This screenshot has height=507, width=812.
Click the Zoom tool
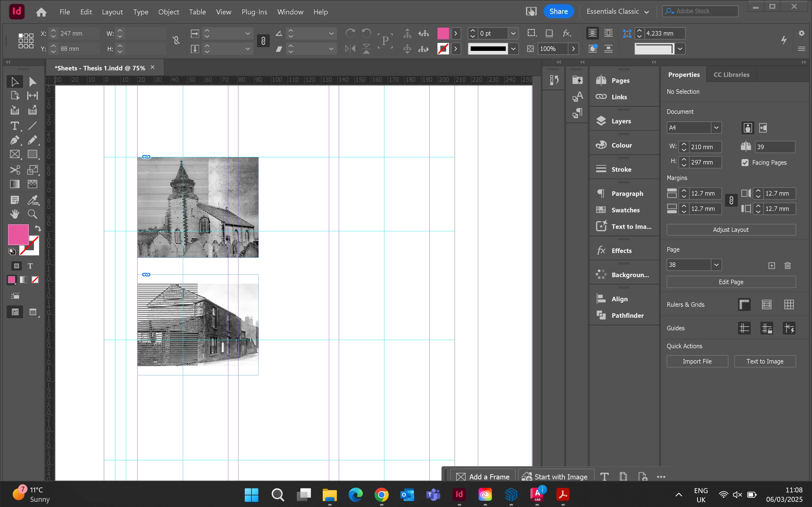33,214
